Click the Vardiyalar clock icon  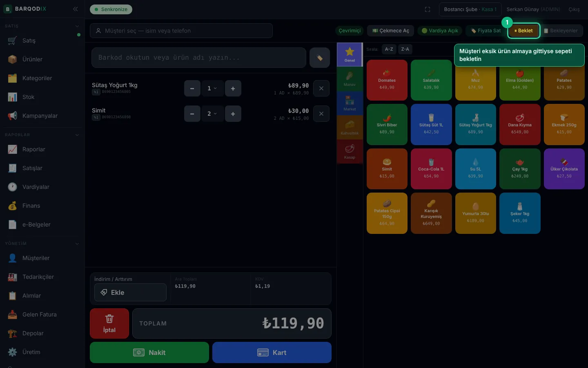pos(13,187)
